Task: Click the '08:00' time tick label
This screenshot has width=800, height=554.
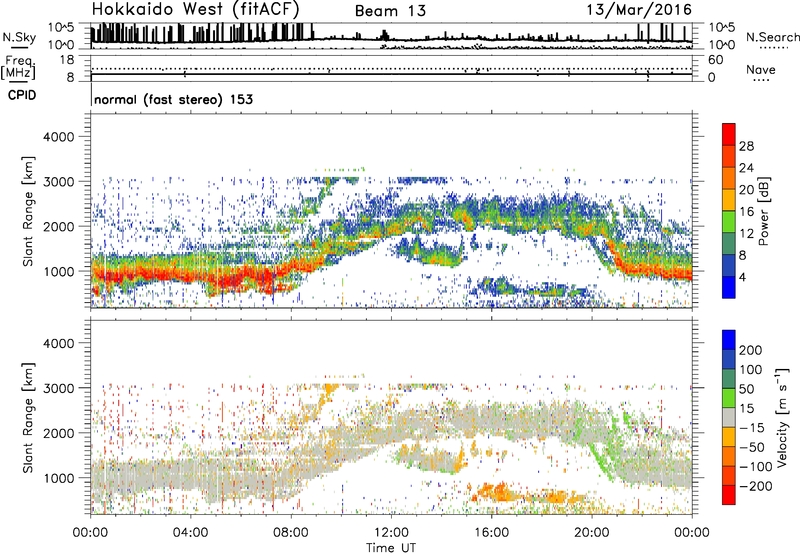Action: 291,533
